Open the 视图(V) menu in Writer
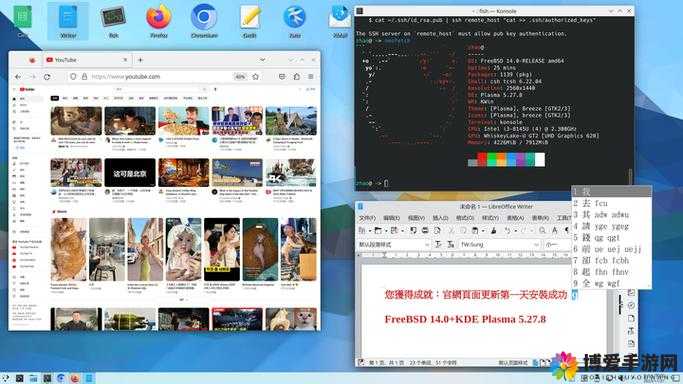This screenshot has height=384, width=683. coord(416,218)
